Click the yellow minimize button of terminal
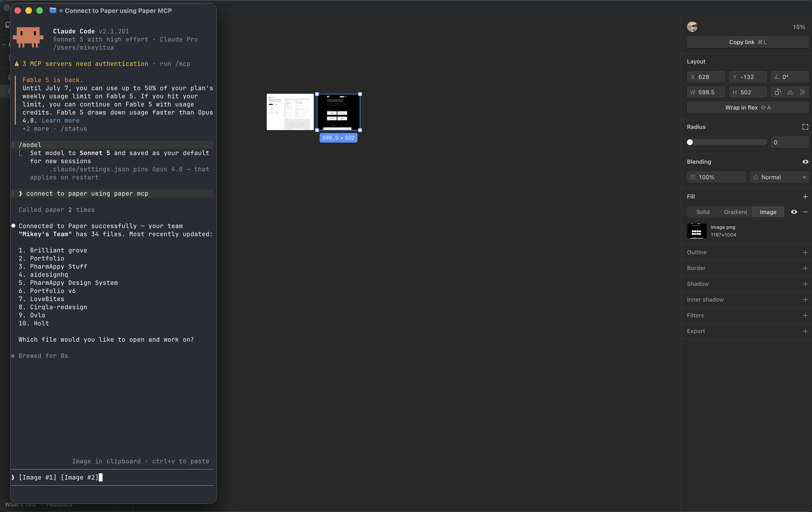Image resolution: width=812 pixels, height=512 pixels. [x=29, y=10]
